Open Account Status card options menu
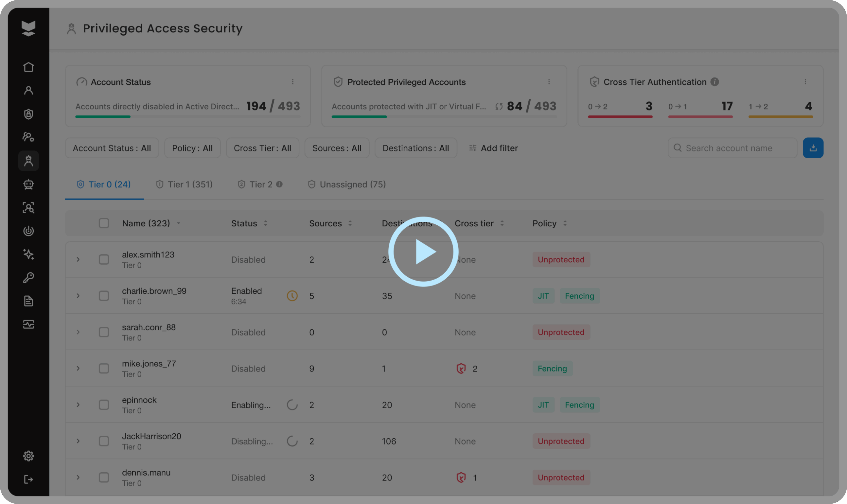 [292, 82]
